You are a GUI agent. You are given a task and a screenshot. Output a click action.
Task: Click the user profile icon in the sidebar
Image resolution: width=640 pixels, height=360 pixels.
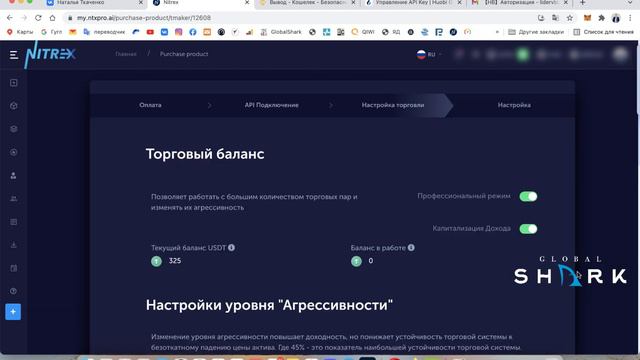tap(13, 176)
